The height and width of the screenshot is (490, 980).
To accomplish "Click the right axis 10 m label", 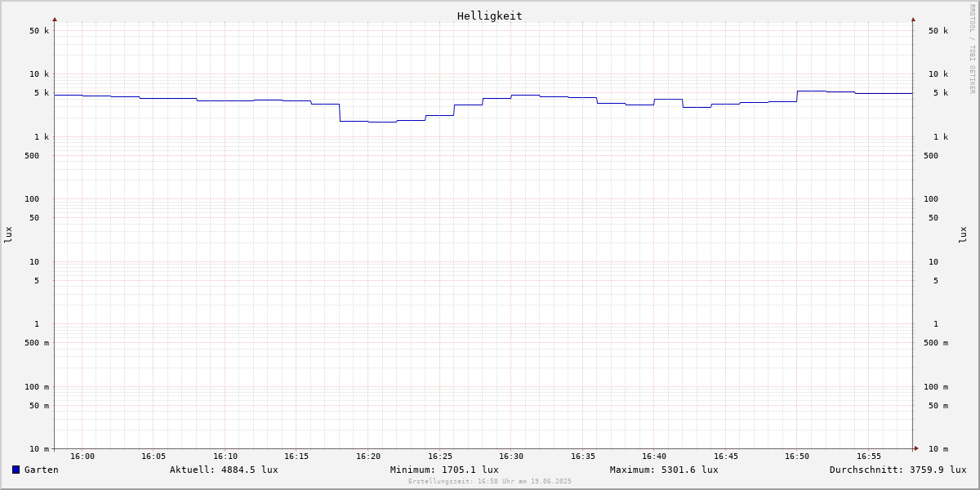I will tap(938, 449).
